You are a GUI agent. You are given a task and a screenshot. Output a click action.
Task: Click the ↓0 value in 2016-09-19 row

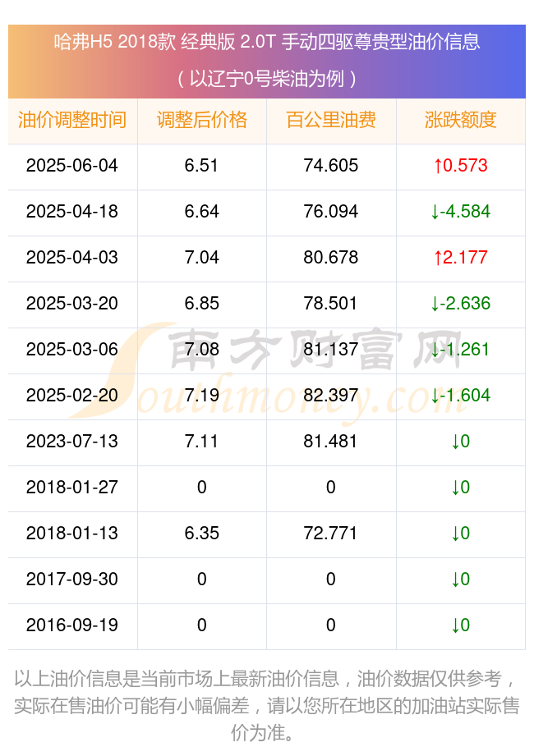tap(461, 625)
